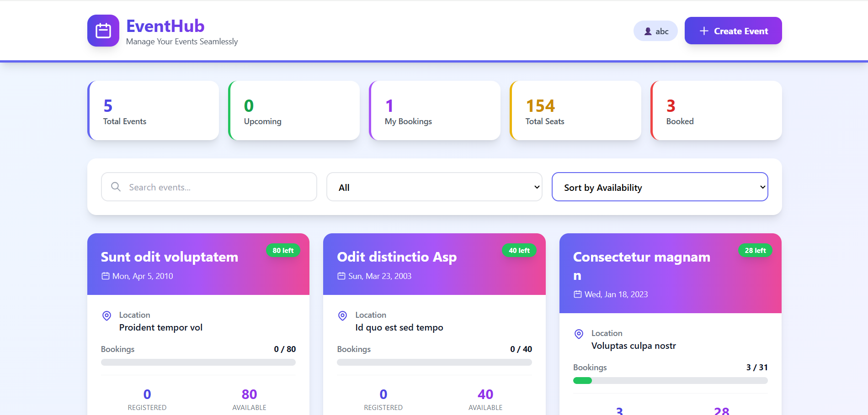The image size is (868, 415).
Task: Click calendar icon next to Sun, Mar 23, 2003
Action: point(341,276)
